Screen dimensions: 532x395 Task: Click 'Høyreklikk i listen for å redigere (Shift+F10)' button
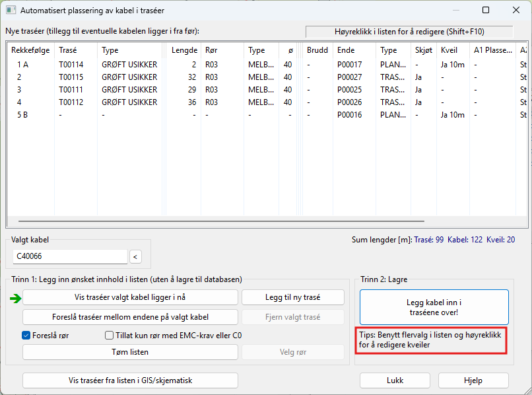point(409,32)
